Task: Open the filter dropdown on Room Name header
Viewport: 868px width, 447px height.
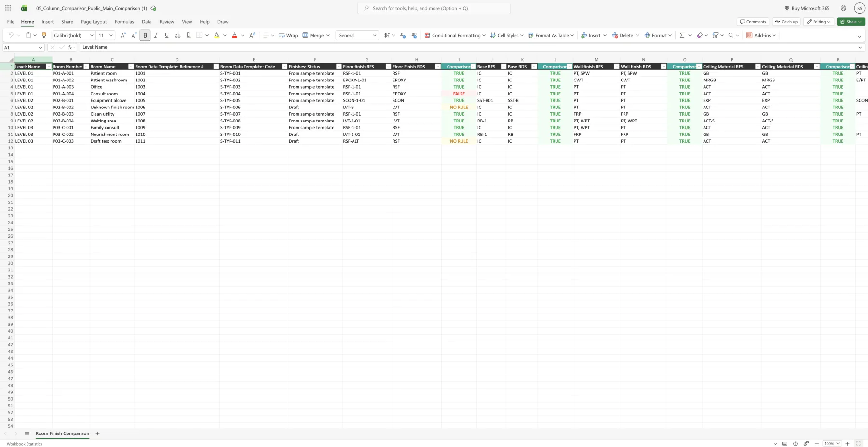Action: point(131,66)
